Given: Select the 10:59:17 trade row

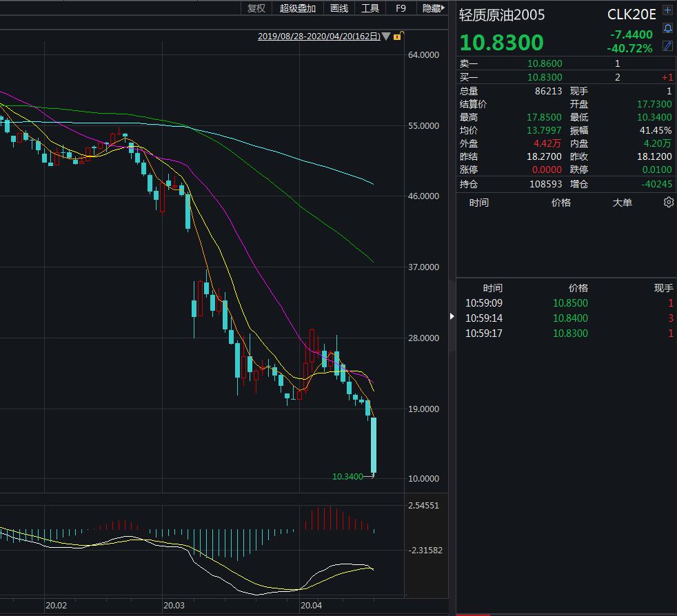Looking at the screenshot, I should [565, 333].
